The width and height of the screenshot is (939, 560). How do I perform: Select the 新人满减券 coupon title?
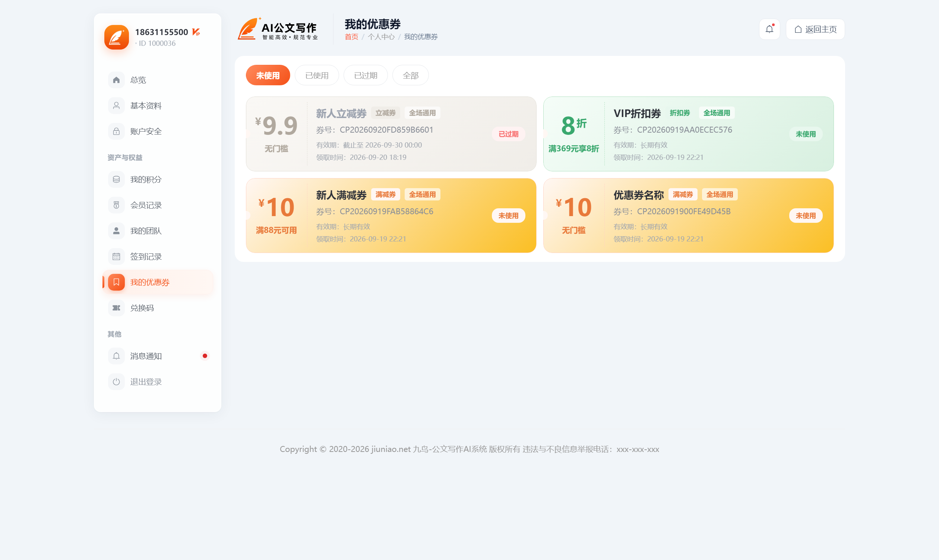(341, 195)
